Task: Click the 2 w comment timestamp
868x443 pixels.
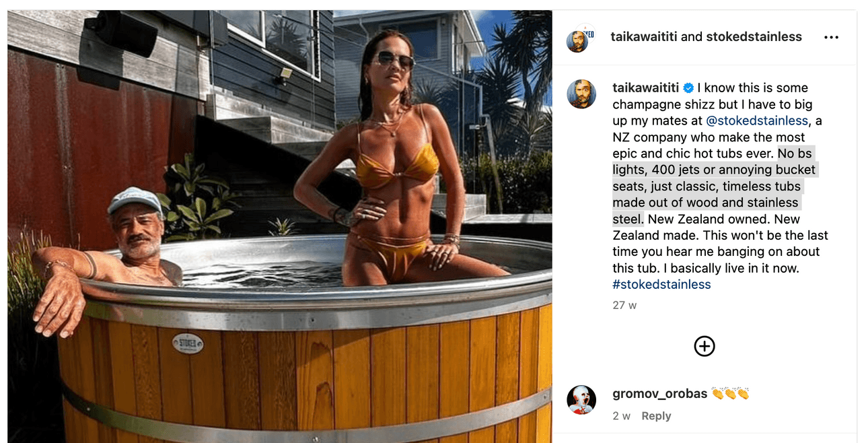Action: point(622,416)
